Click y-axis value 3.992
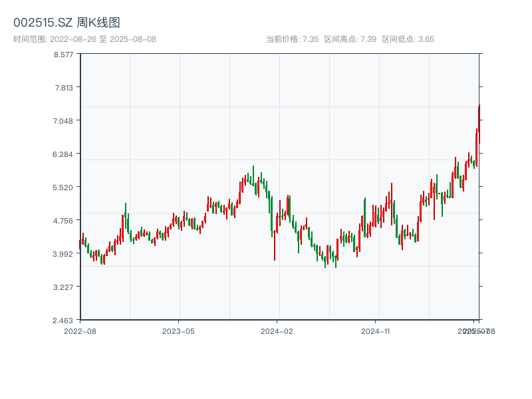The height and width of the screenshot is (399, 532). point(63,254)
